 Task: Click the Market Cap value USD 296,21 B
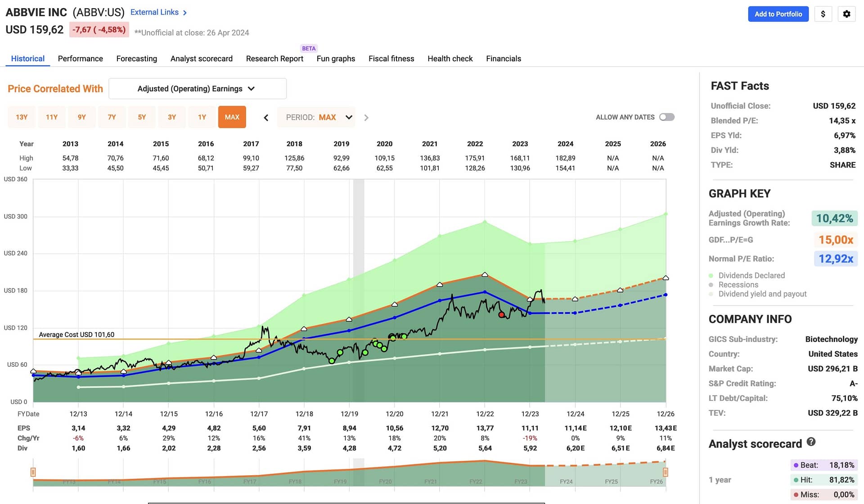click(x=832, y=369)
